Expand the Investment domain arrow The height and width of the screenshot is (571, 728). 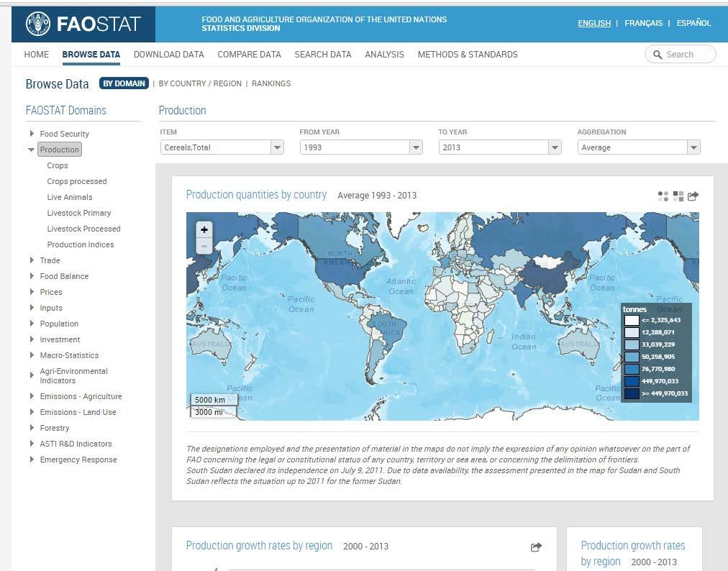(32, 339)
